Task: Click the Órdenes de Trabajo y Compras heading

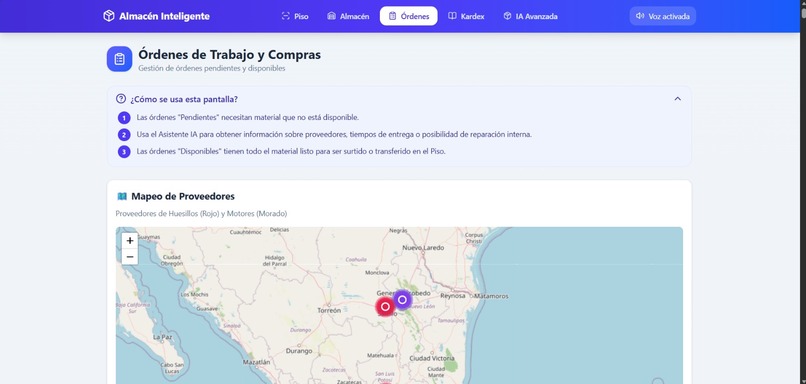Action: [x=229, y=54]
